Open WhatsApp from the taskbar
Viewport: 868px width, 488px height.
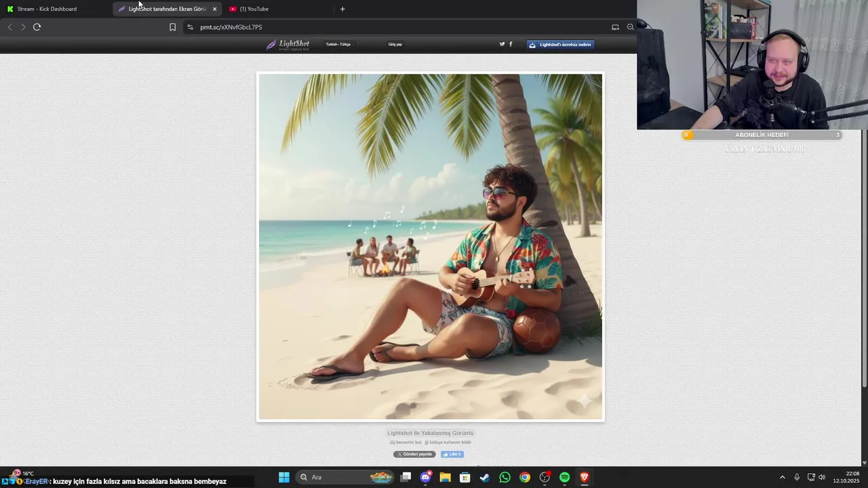505,477
